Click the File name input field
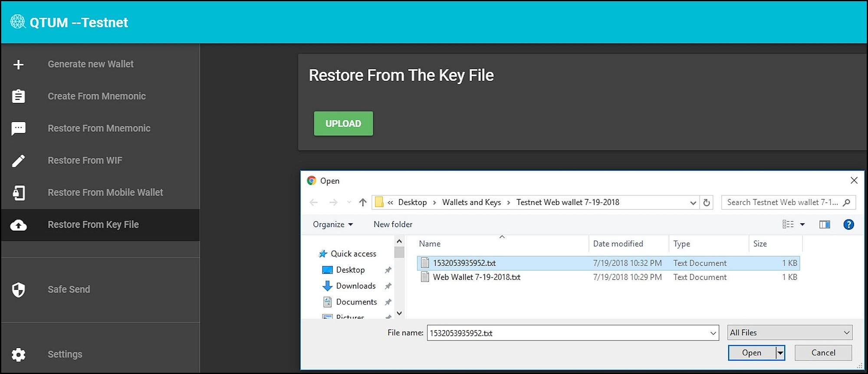Viewport: 868px width, 374px height. tap(568, 333)
